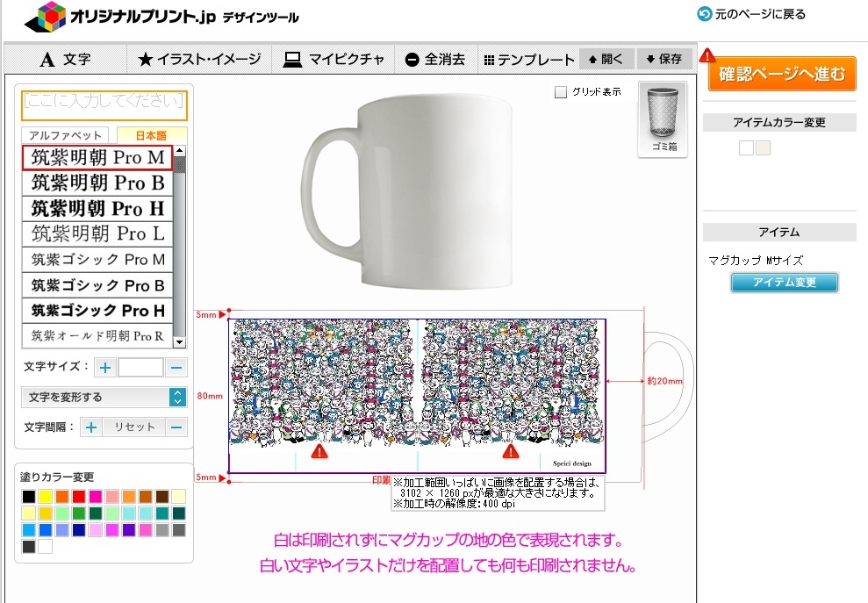Open the 文字 text tool
Image resolution: width=868 pixels, height=603 pixels.
(65, 60)
